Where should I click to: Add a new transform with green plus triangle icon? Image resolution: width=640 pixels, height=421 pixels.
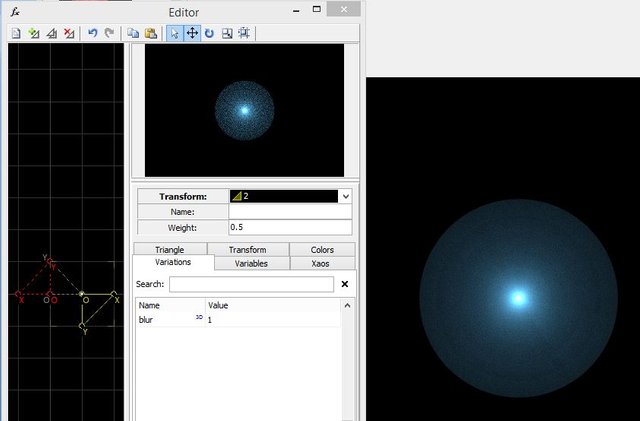click(34, 33)
